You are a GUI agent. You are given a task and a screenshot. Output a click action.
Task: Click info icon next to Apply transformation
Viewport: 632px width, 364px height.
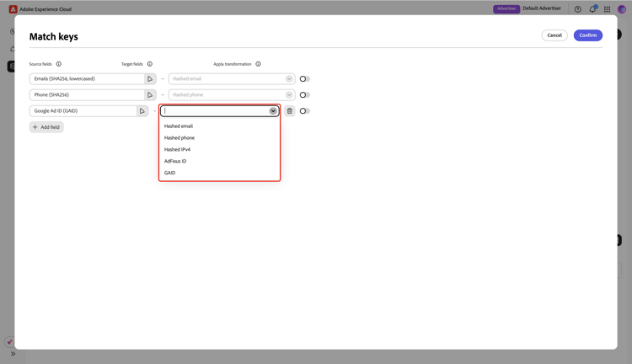pyautogui.click(x=259, y=64)
